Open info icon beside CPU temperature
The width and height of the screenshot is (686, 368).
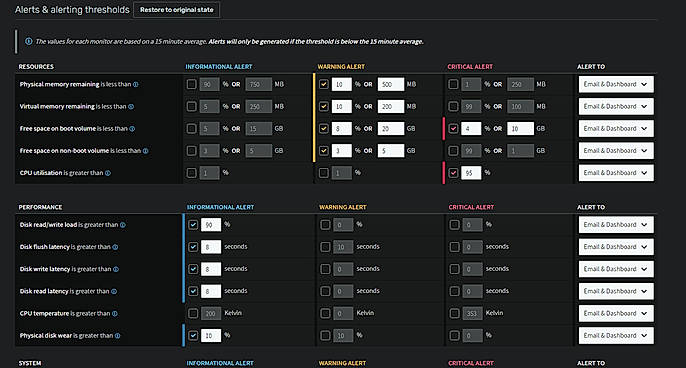[x=115, y=313]
